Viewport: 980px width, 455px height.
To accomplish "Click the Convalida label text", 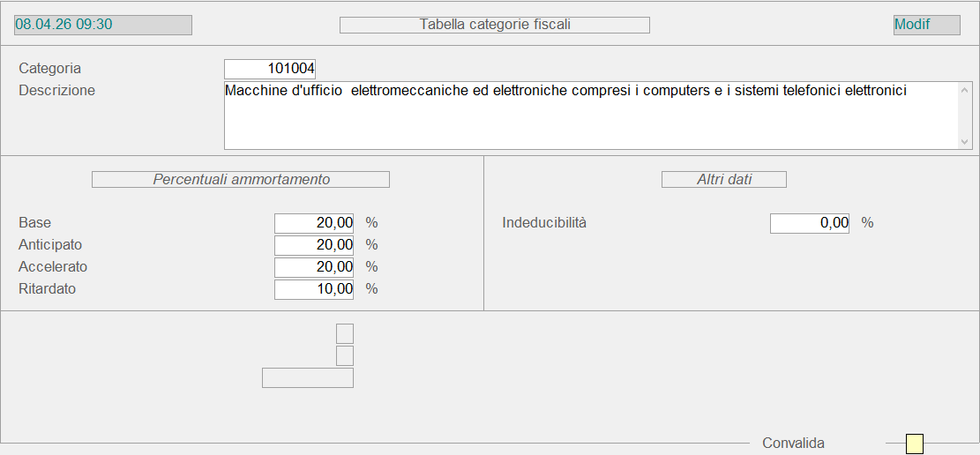I will [x=793, y=444].
